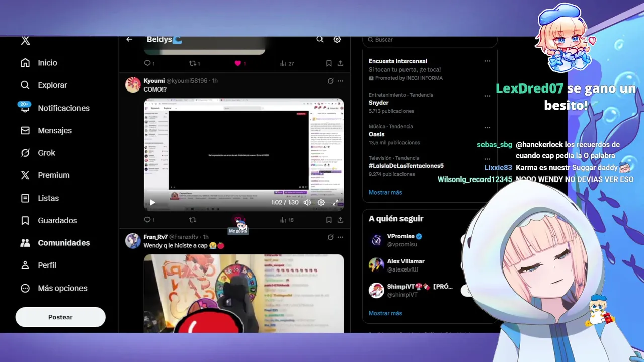
Task: Show more accounts in A quién seguir
Action: coord(385,313)
